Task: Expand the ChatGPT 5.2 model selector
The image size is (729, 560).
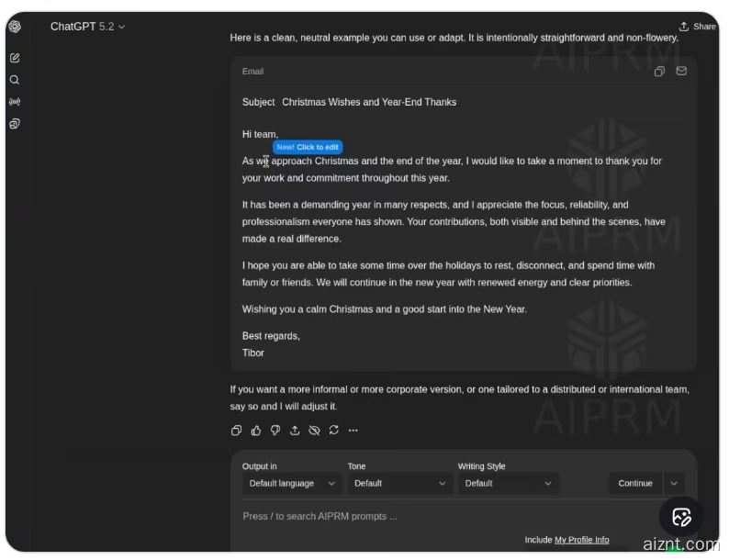Action: pos(88,27)
